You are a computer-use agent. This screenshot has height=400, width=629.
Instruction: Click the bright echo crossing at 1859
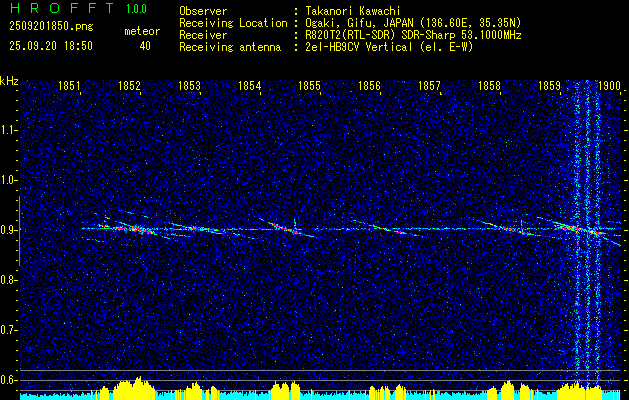580,229
